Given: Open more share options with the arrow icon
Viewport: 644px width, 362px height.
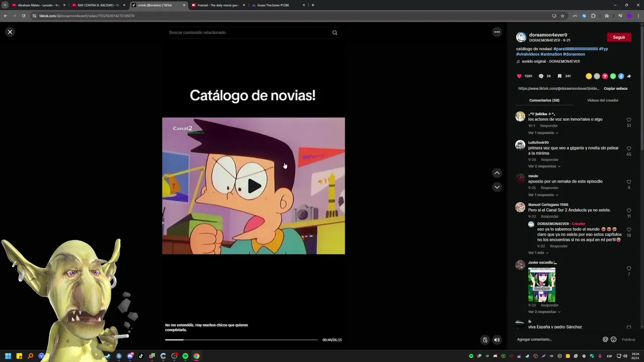Looking at the screenshot, I should coord(629,76).
